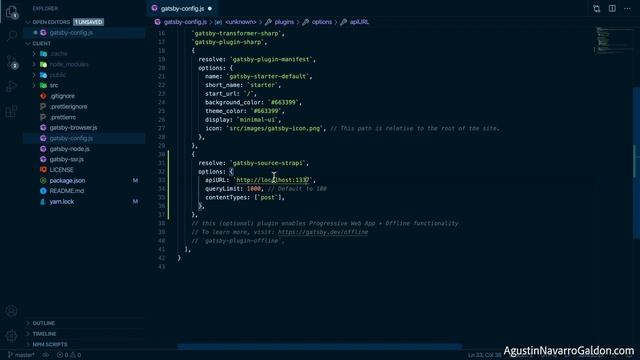
Task: Click the editor horizontal scrollbar
Action: (320, 347)
